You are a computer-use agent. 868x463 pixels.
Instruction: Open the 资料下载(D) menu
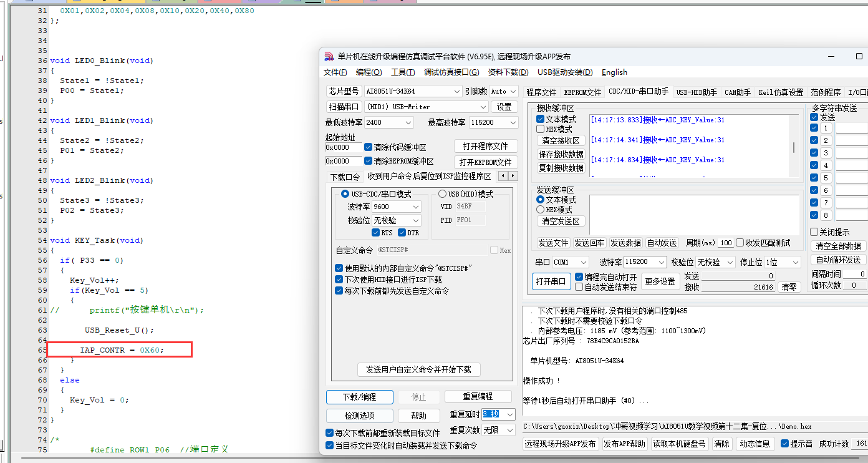508,72
